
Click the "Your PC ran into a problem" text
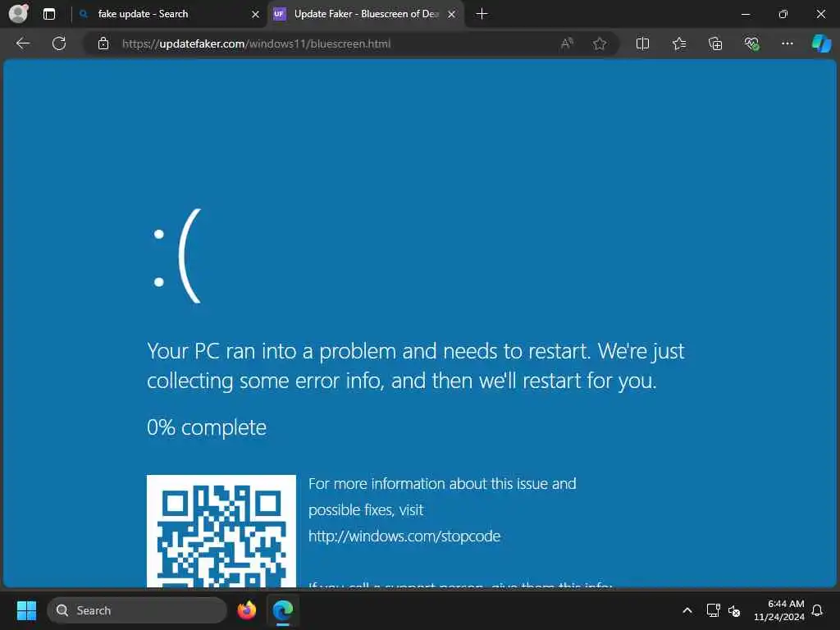click(416, 366)
